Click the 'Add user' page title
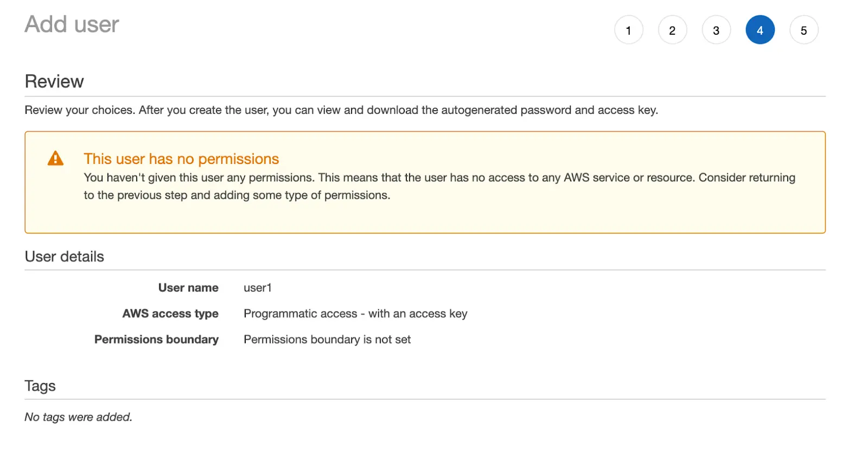 72,24
